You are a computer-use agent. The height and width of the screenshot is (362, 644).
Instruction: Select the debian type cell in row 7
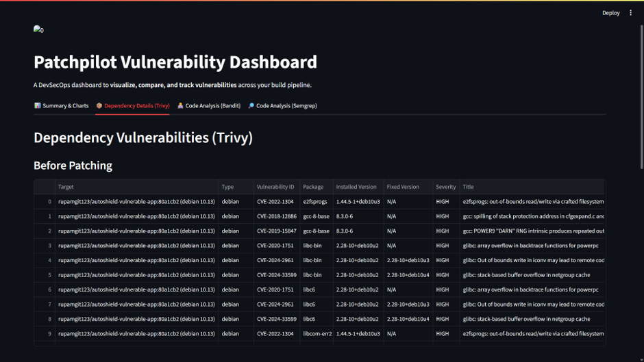pos(236,304)
